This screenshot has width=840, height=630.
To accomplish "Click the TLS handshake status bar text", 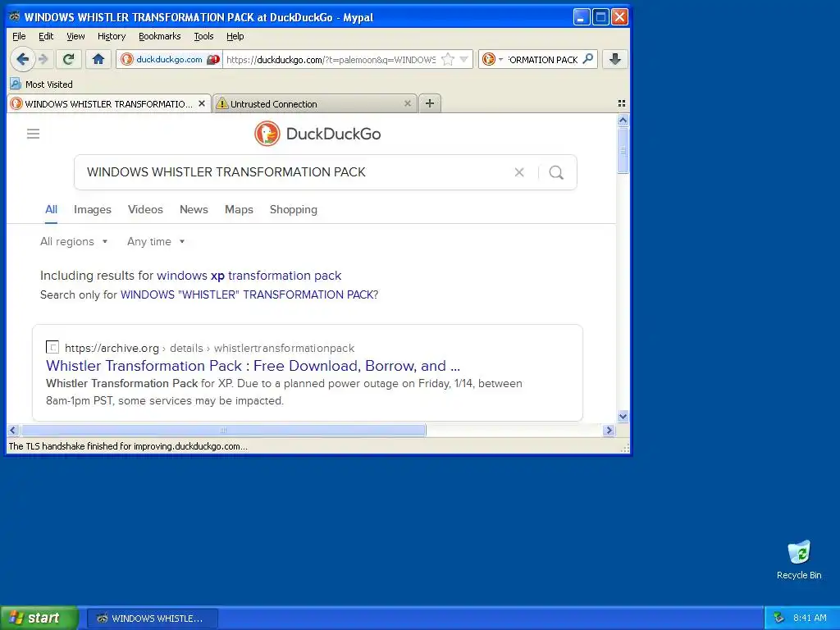I will click(128, 446).
